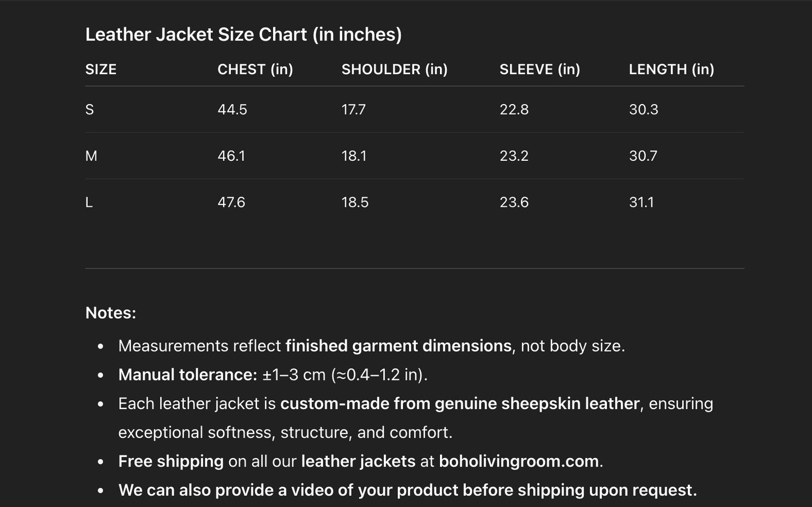Click the boholivingroom.com text
812x507 pixels.
[518, 461]
